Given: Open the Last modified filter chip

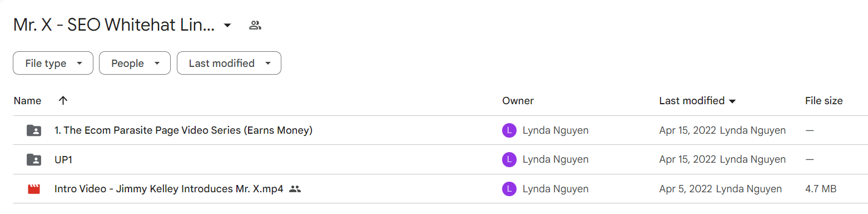Looking at the screenshot, I should pyautogui.click(x=229, y=63).
